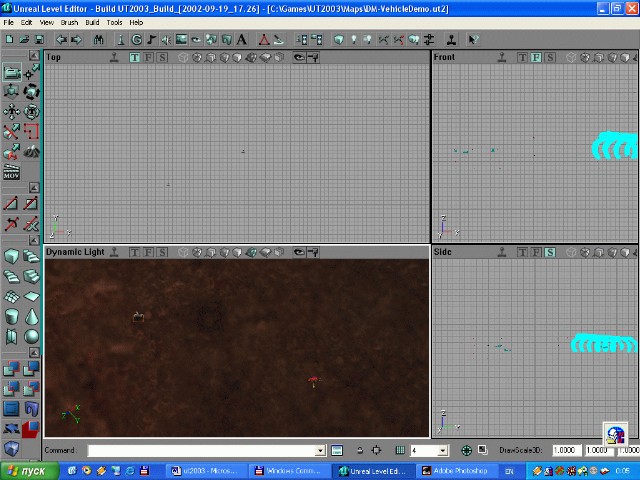Click the CSG Add brush icon

[x=12, y=369]
